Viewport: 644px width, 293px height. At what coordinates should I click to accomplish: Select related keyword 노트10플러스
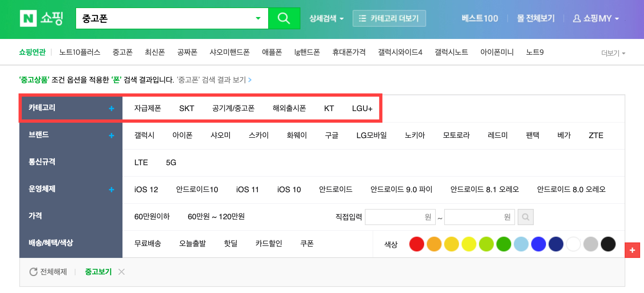(80, 52)
